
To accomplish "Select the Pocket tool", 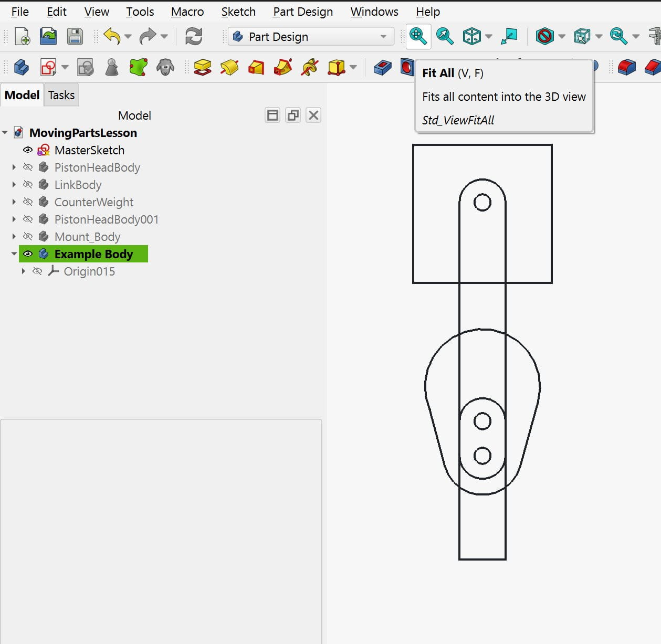I will (383, 67).
